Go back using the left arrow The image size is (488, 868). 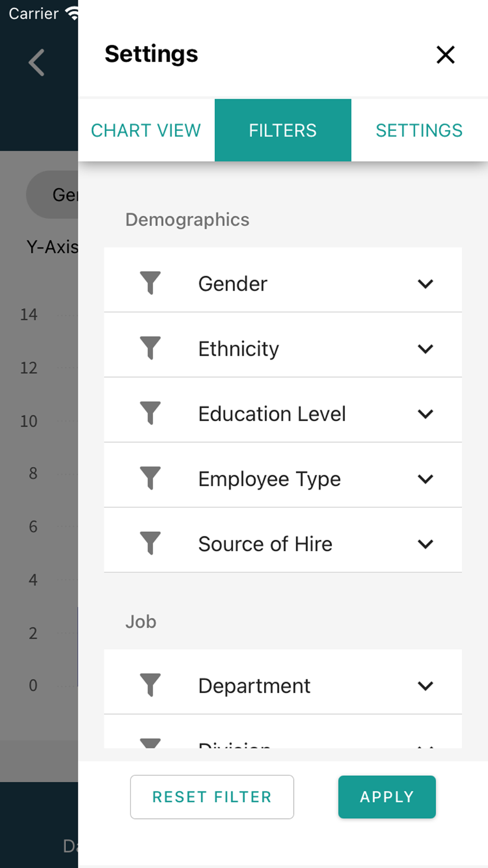(37, 62)
